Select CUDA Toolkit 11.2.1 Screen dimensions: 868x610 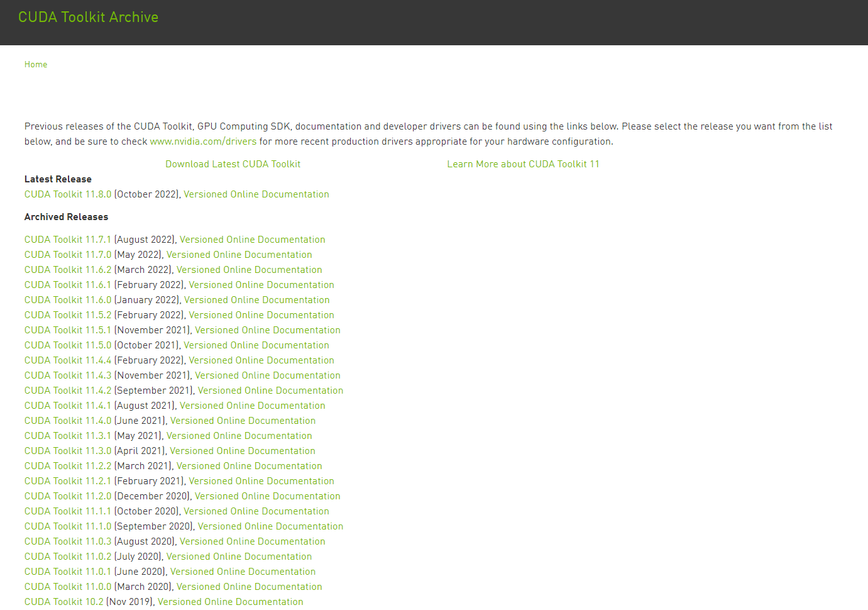(x=68, y=481)
